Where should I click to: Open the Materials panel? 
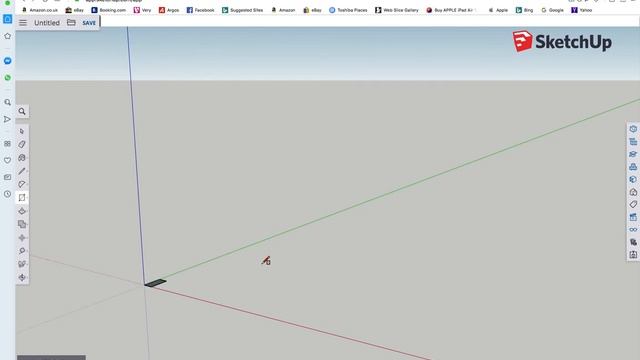(633, 180)
